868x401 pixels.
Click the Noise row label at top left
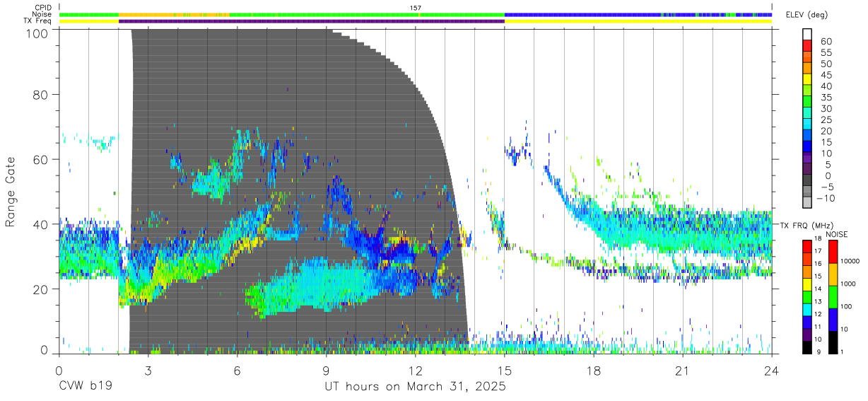tap(41, 14)
